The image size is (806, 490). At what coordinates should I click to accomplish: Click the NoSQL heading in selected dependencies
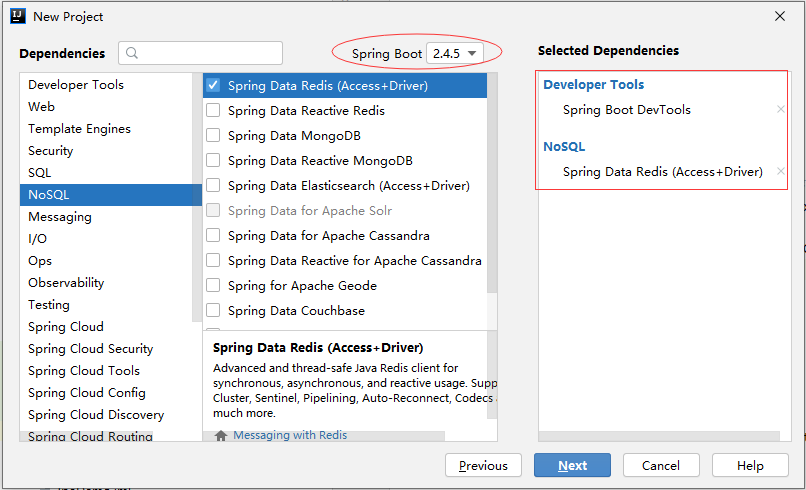click(564, 147)
